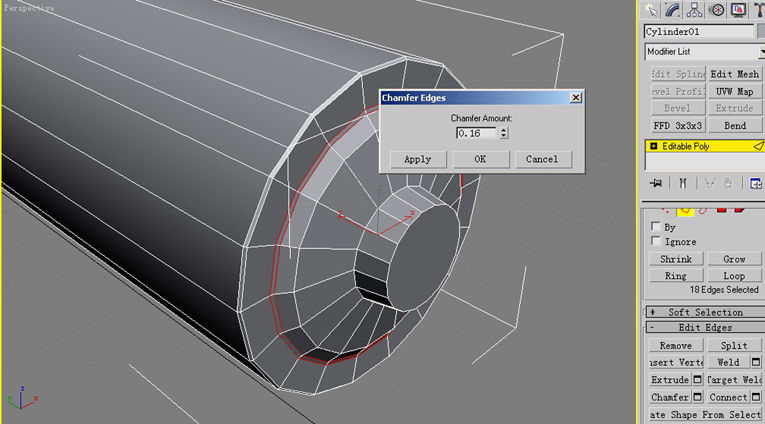
Task: Toggle Show End Result icon
Action: [683, 183]
